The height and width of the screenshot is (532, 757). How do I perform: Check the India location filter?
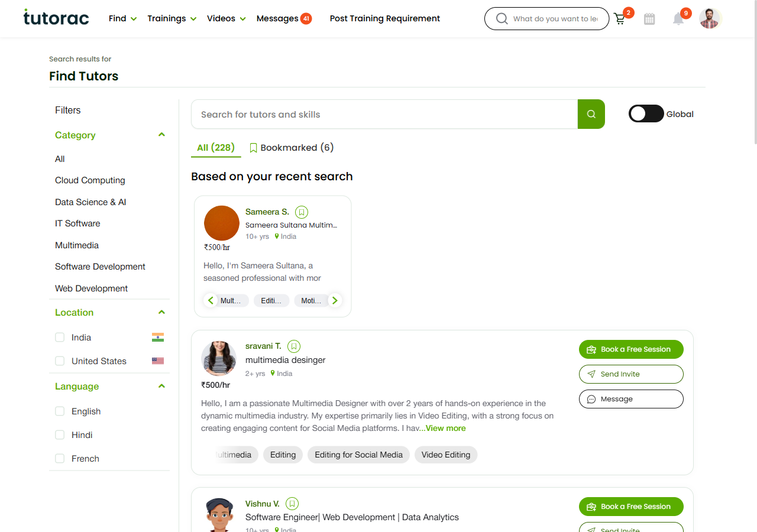[60, 337]
